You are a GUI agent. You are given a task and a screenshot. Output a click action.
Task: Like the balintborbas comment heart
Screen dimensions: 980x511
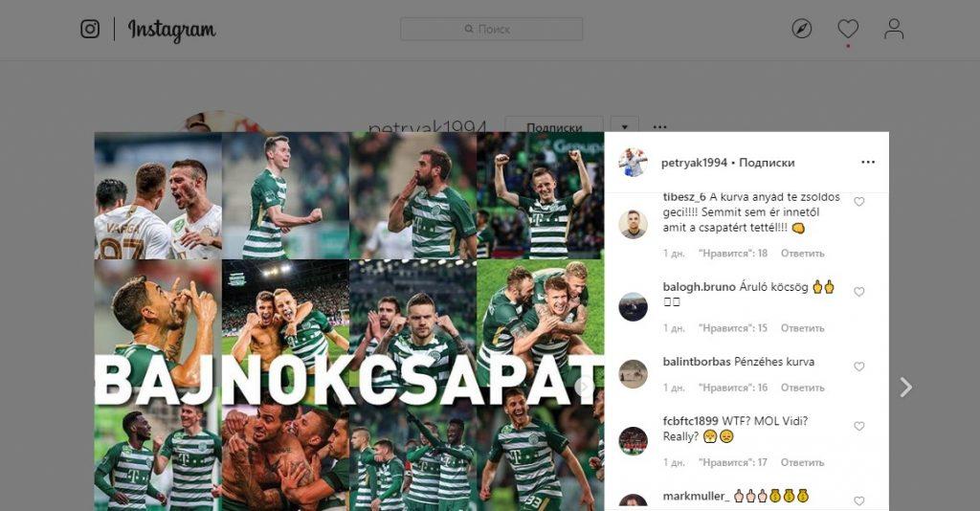coord(859,367)
